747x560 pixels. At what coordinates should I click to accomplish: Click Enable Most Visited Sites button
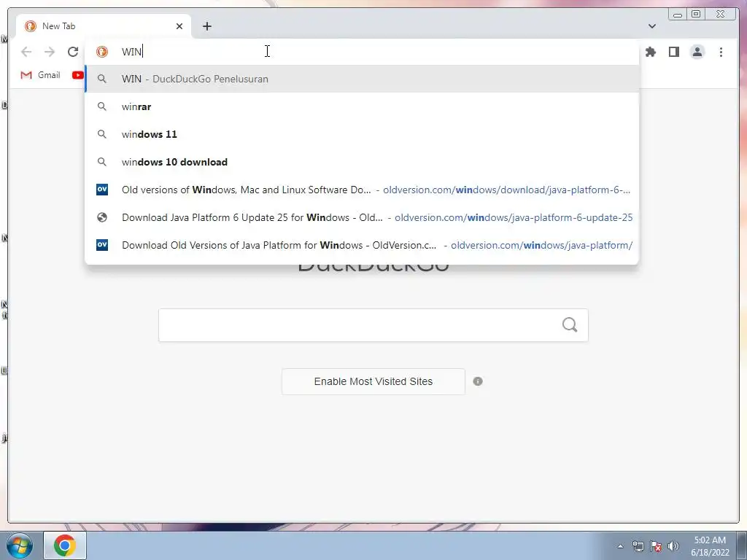[373, 381]
